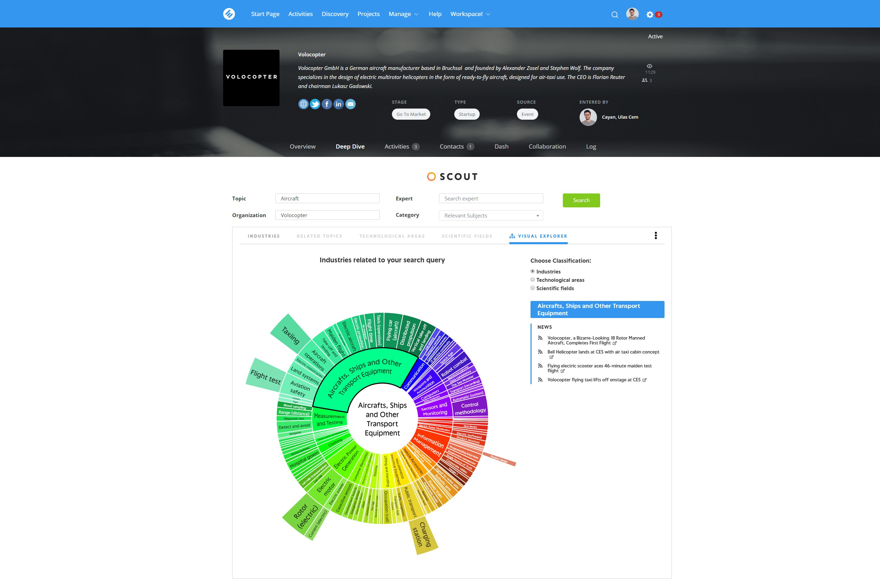The image size is (880, 588).
Task: Open Volocopter's Twitter profile icon
Action: click(x=315, y=104)
